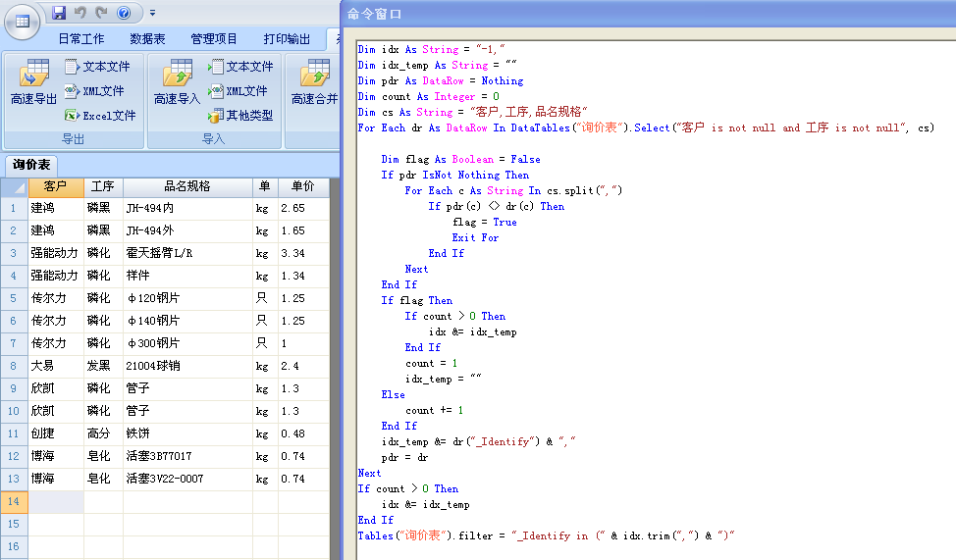Click price cell 2.4
956x560 pixels.
point(303,366)
